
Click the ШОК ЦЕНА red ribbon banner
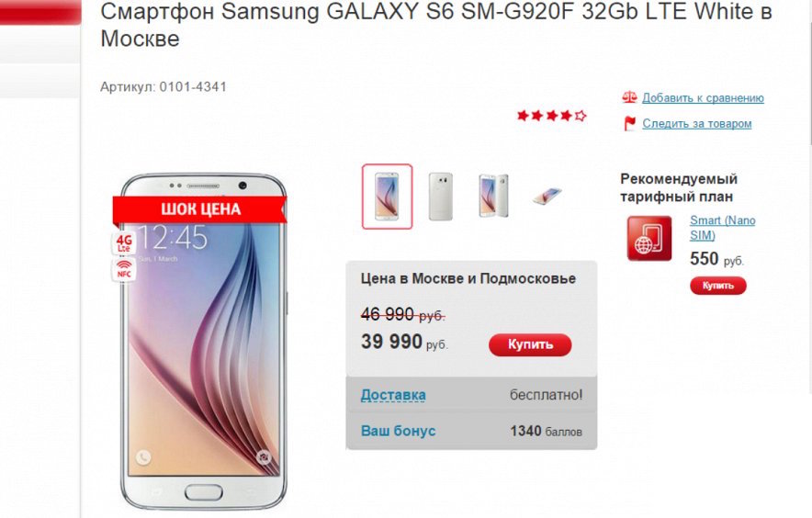click(200, 209)
